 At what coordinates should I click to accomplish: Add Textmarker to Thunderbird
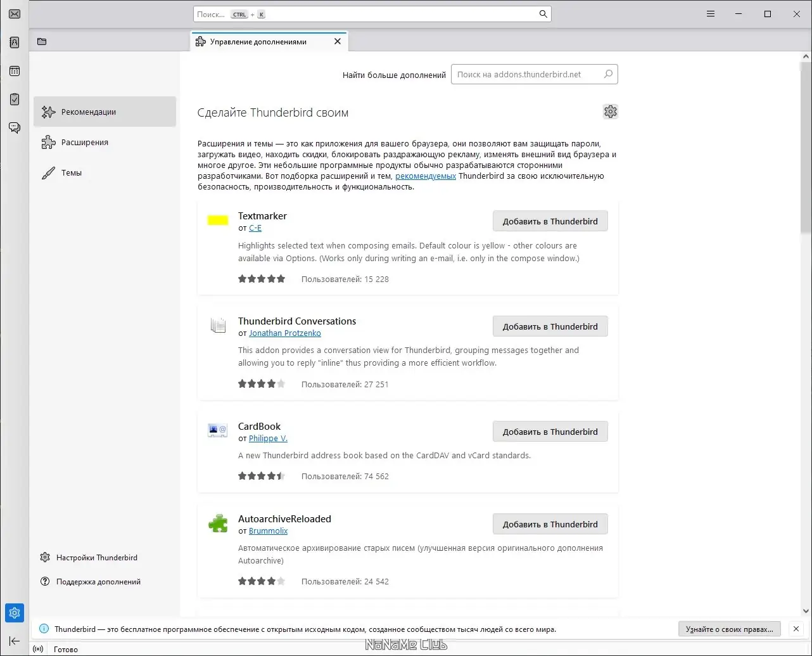click(550, 221)
